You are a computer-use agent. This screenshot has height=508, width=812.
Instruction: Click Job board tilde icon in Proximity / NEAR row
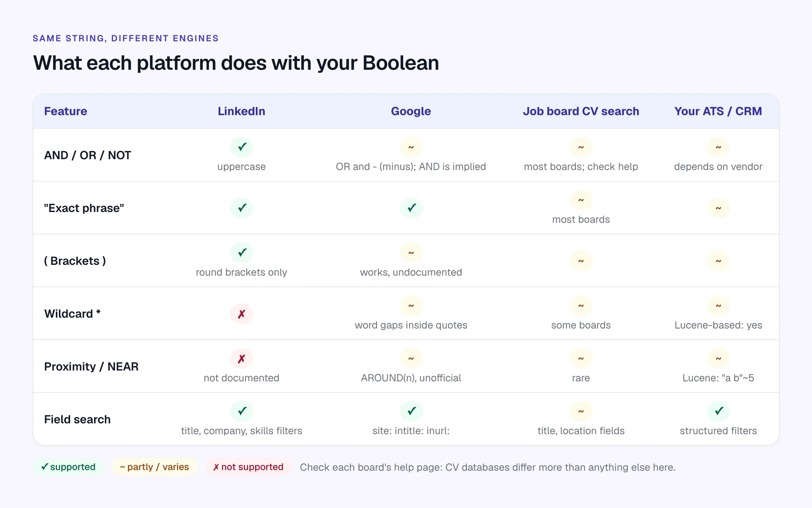[x=581, y=358]
